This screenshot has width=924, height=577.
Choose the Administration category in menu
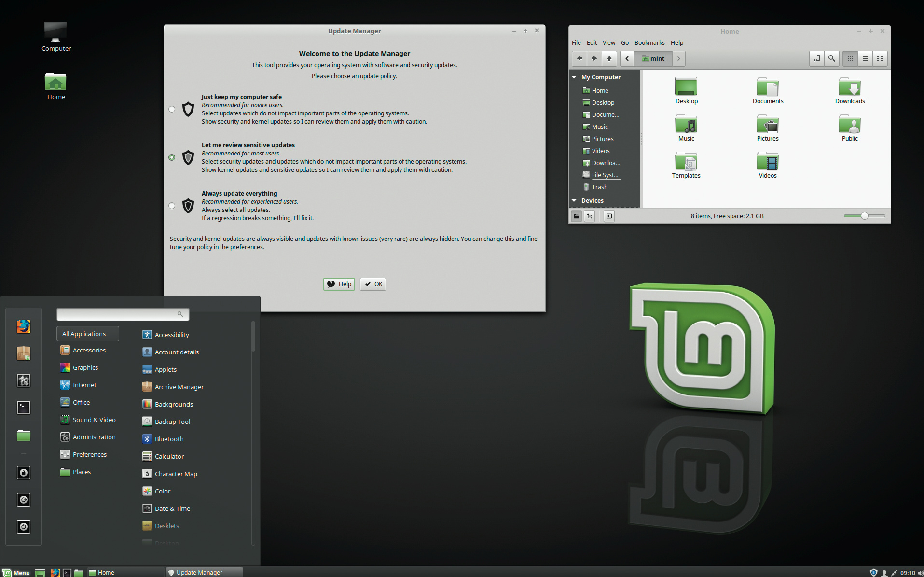pos(94,437)
